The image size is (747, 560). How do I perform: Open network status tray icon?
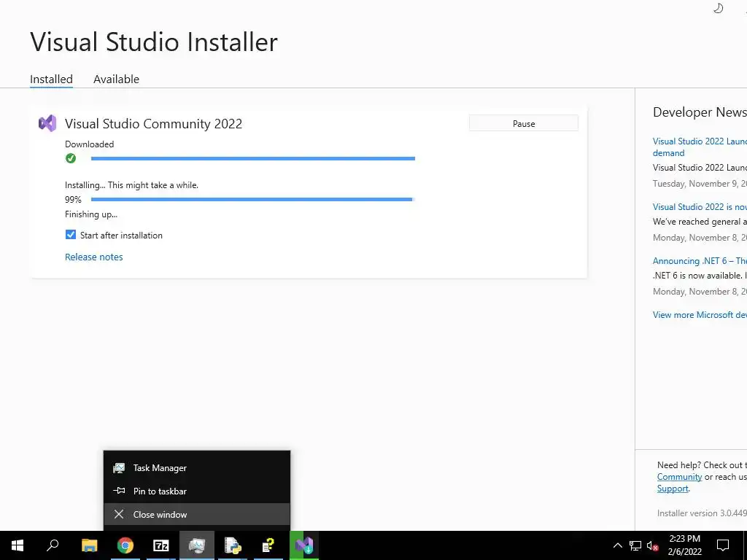pyautogui.click(x=635, y=545)
